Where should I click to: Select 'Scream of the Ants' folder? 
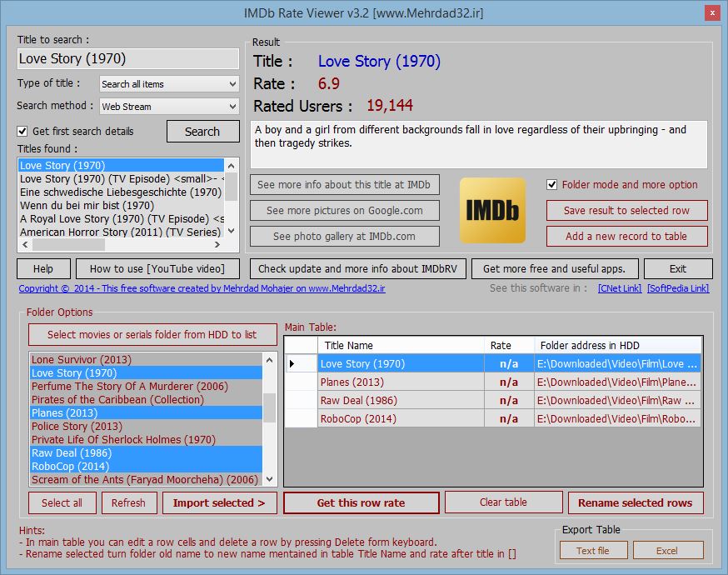pyautogui.click(x=147, y=480)
